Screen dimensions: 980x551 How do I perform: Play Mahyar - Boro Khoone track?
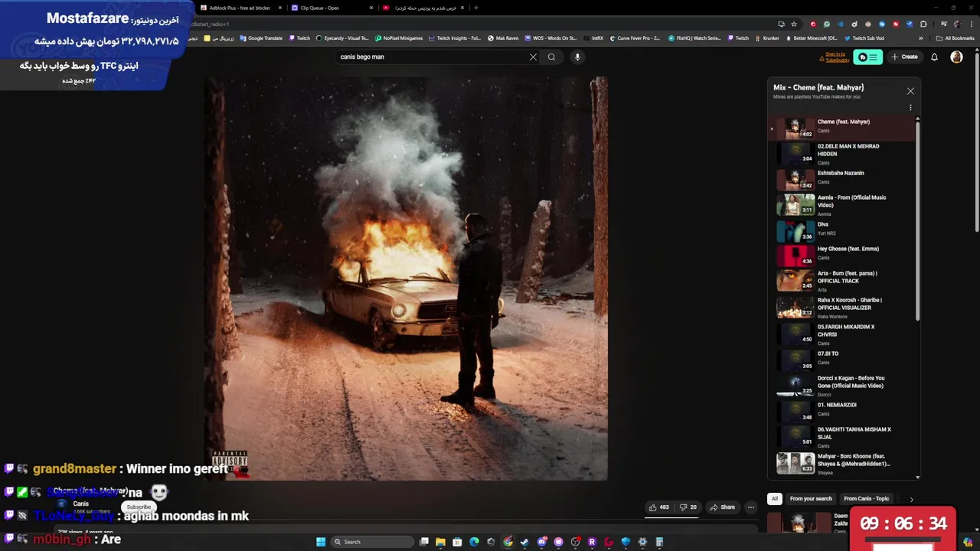(842, 464)
